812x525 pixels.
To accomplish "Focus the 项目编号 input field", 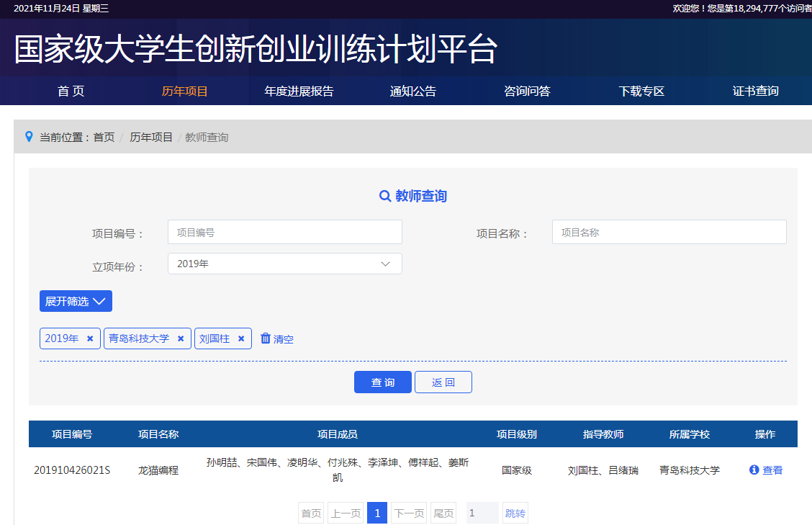I will point(284,232).
